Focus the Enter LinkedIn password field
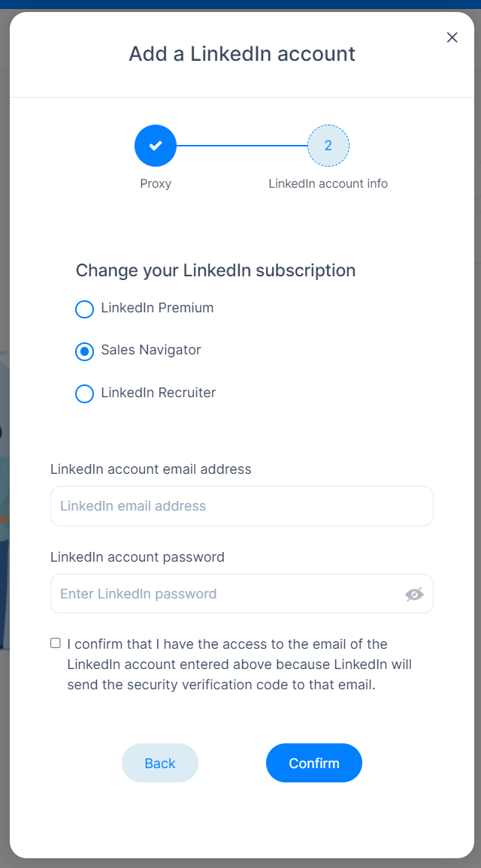The height and width of the screenshot is (868, 481). [241, 593]
